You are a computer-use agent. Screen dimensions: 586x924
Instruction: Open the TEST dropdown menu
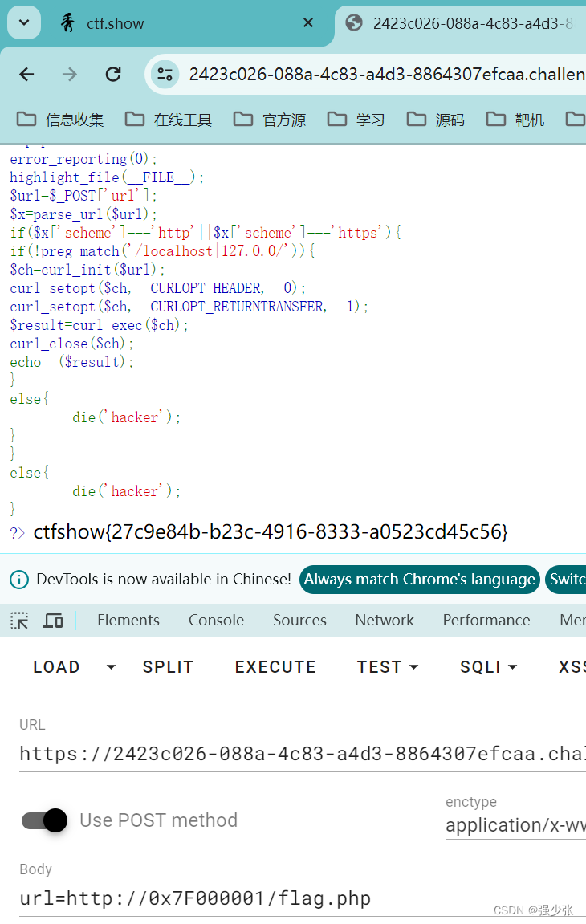point(388,667)
